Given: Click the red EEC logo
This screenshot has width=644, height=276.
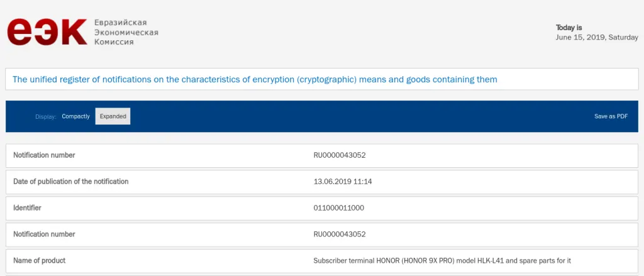Looking at the screenshot, I should [x=47, y=31].
